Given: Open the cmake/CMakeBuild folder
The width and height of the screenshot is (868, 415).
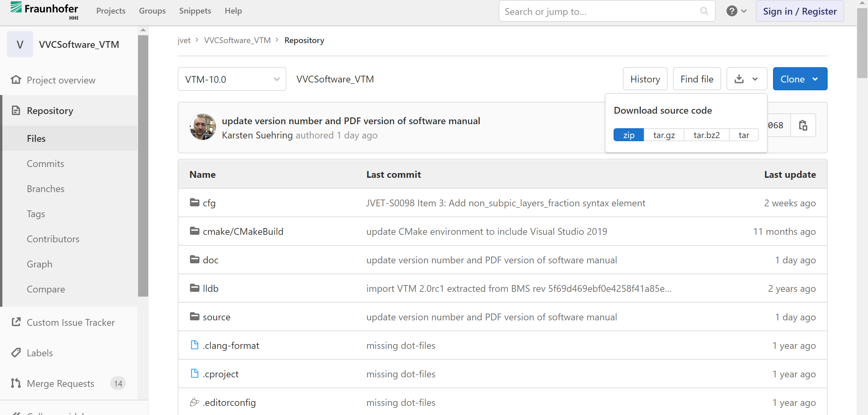Looking at the screenshot, I should (243, 231).
